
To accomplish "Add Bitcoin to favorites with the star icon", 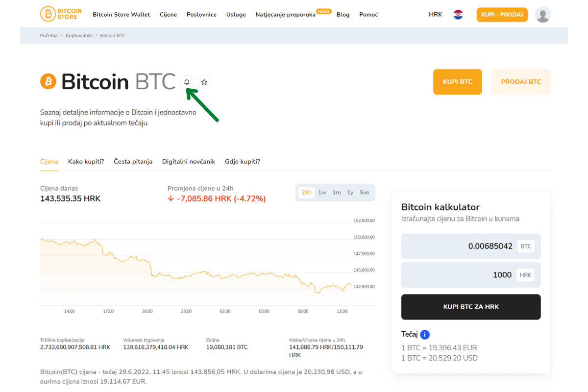I will (x=204, y=82).
